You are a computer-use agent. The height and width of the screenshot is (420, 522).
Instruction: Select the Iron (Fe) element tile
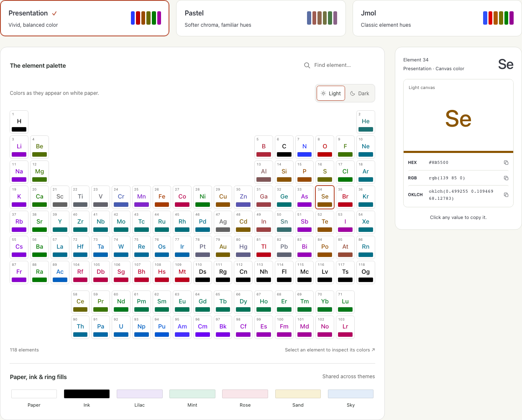pyautogui.click(x=162, y=197)
